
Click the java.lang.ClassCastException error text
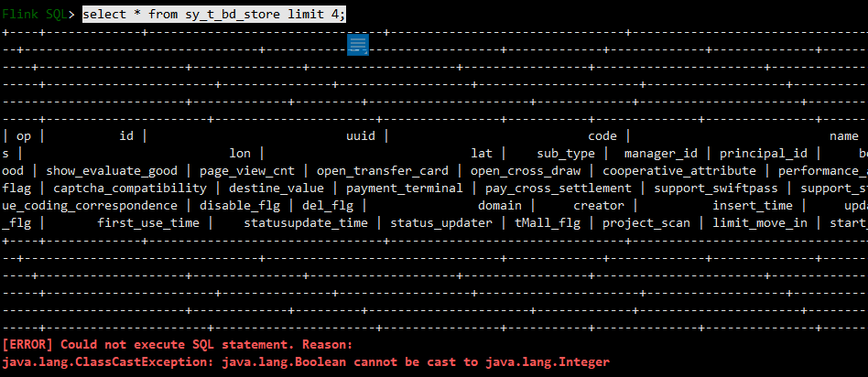pos(108,362)
